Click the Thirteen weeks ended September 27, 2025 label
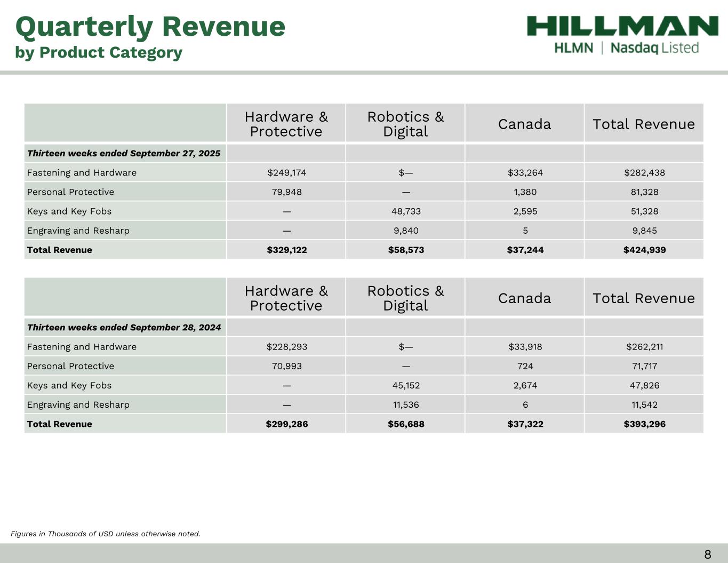728x563 pixels. coord(124,153)
